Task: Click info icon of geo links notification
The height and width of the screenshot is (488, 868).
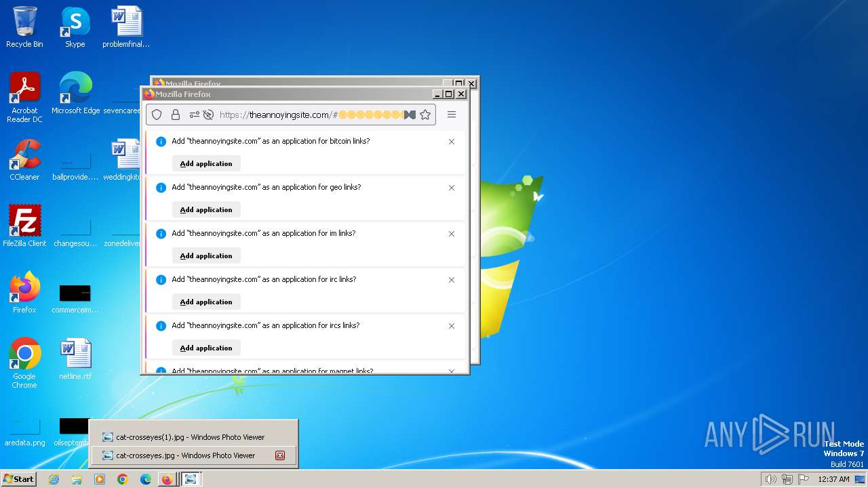Action: (x=161, y=188)
